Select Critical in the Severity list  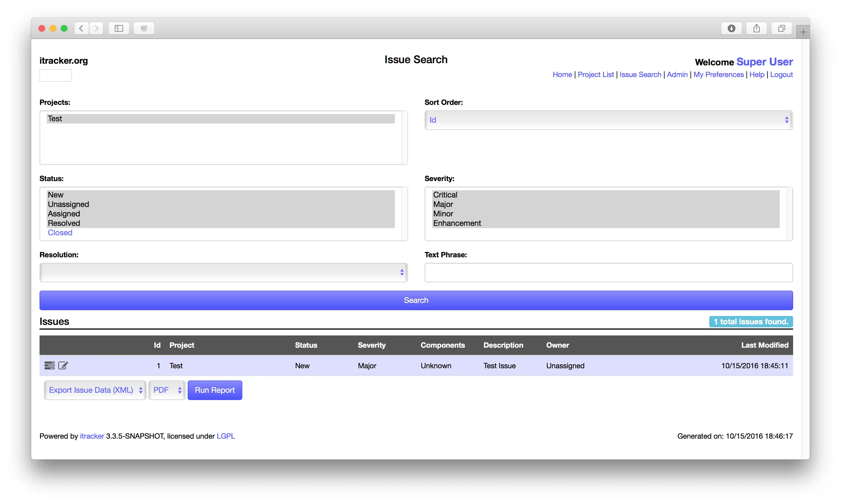[x=445, y=195]
